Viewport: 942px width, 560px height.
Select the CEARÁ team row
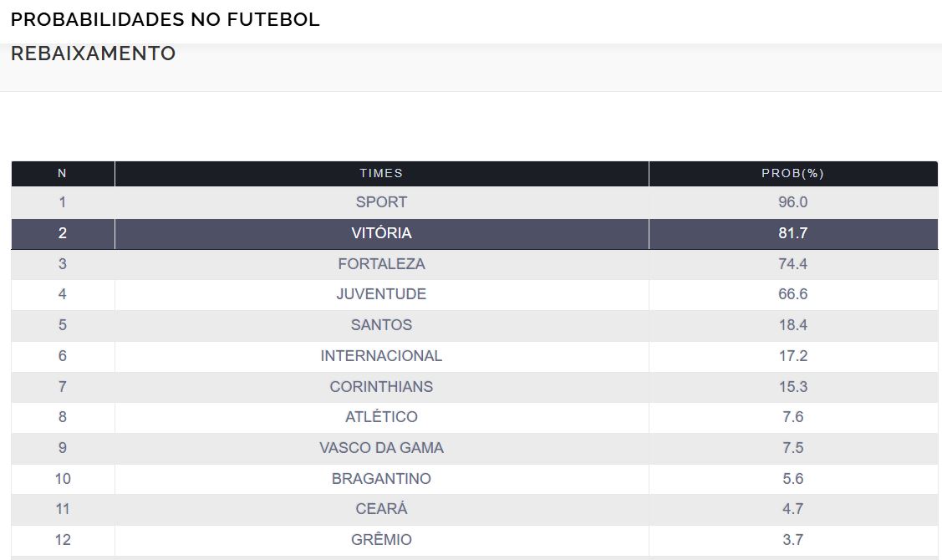click(x=381, y=509)
